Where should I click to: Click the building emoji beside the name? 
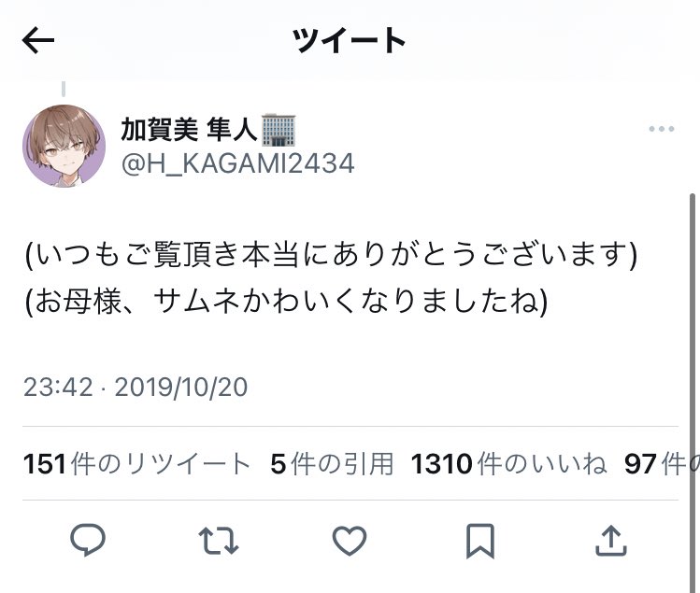279,130
